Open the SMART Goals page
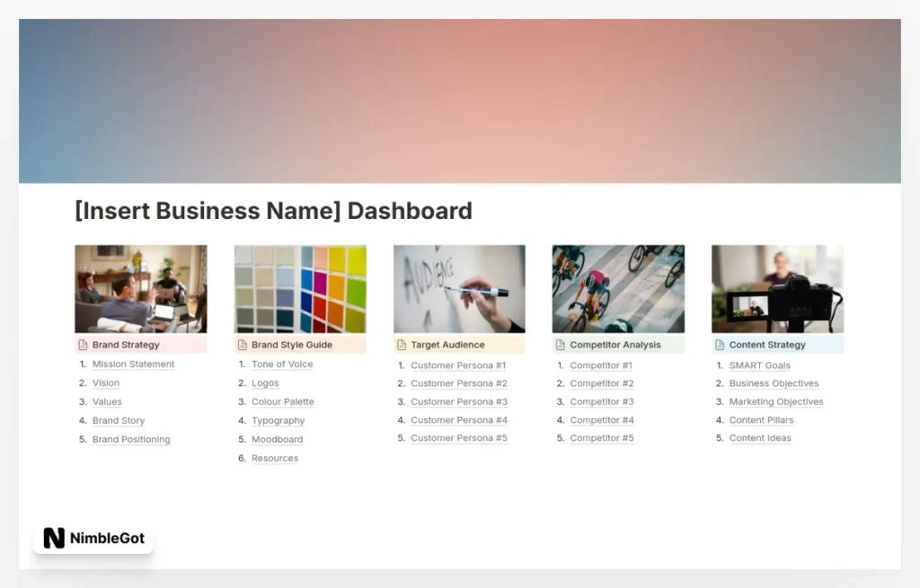The image size is (920, 588). 759,365
